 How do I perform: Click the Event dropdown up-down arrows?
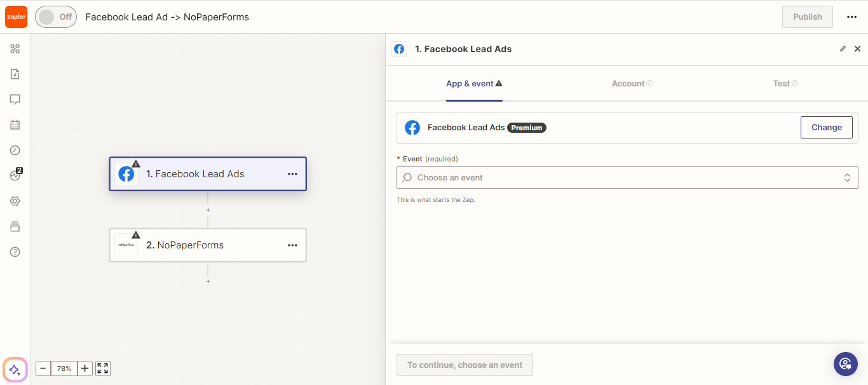coord(847,178)
